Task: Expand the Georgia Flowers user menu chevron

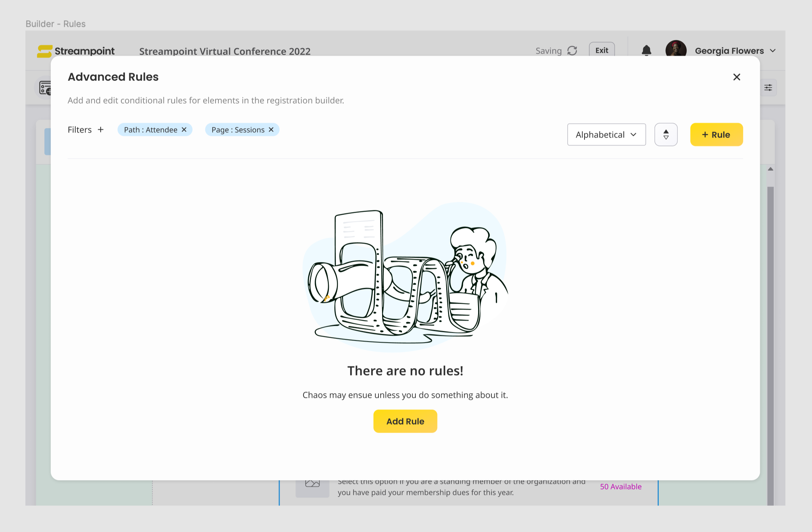Action: (773, 51)
